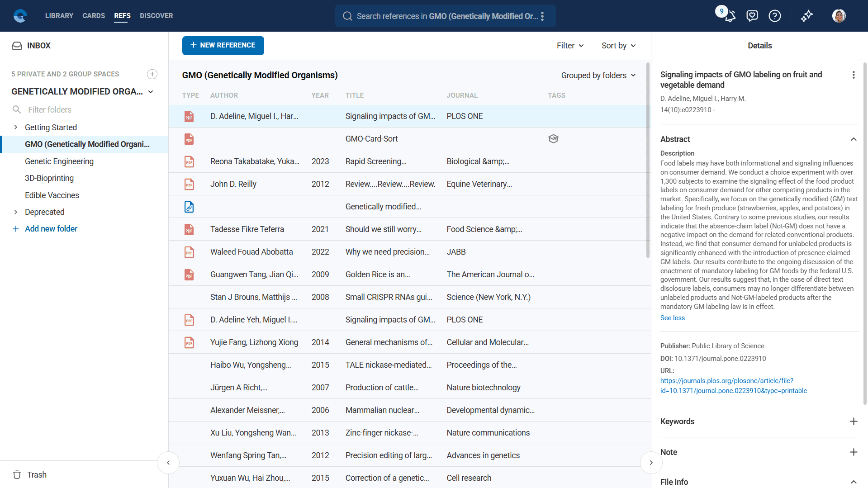
Task: Click the See less link
Action: [672, 318]
